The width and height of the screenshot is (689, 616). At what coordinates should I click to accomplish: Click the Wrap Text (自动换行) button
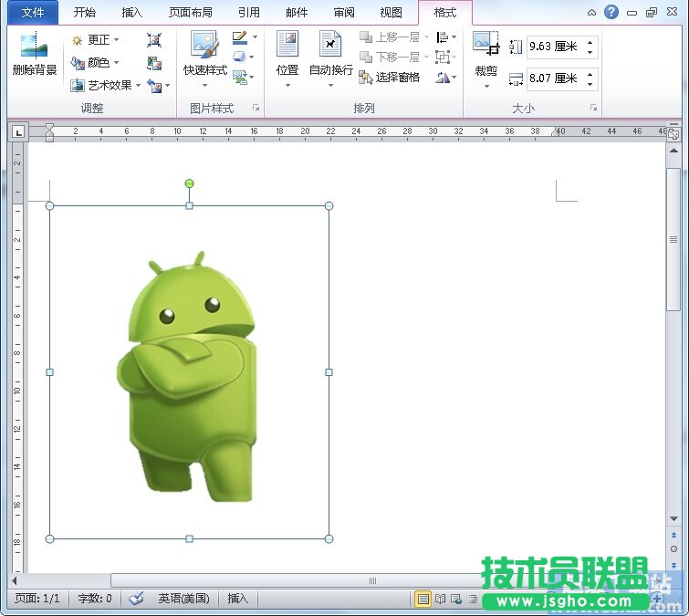click(x=330, y=57)
